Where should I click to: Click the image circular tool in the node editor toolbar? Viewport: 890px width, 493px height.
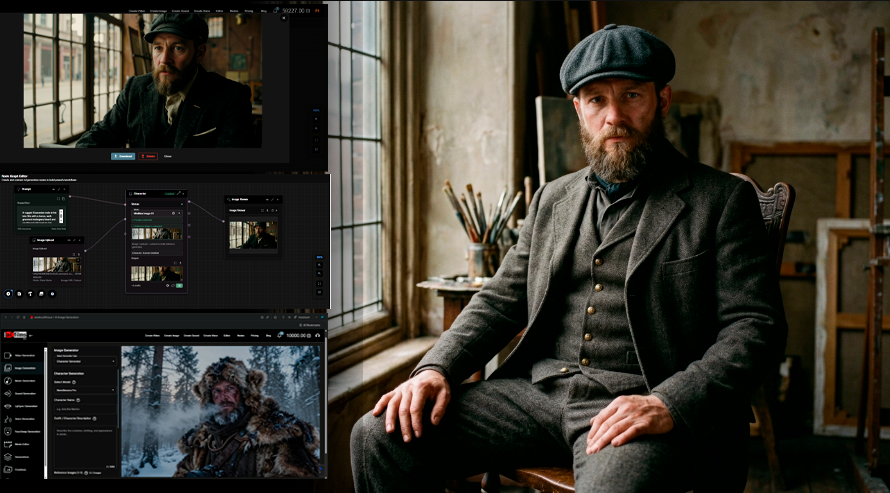[41, 294]
